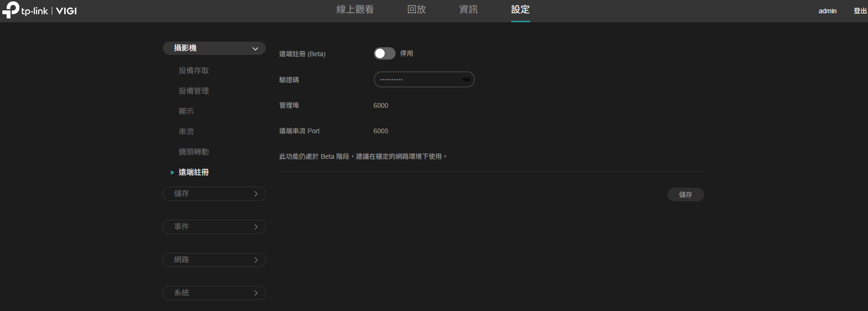Open 鏡頭轉動 settings page
868x311 pixels.
[194, 152]
